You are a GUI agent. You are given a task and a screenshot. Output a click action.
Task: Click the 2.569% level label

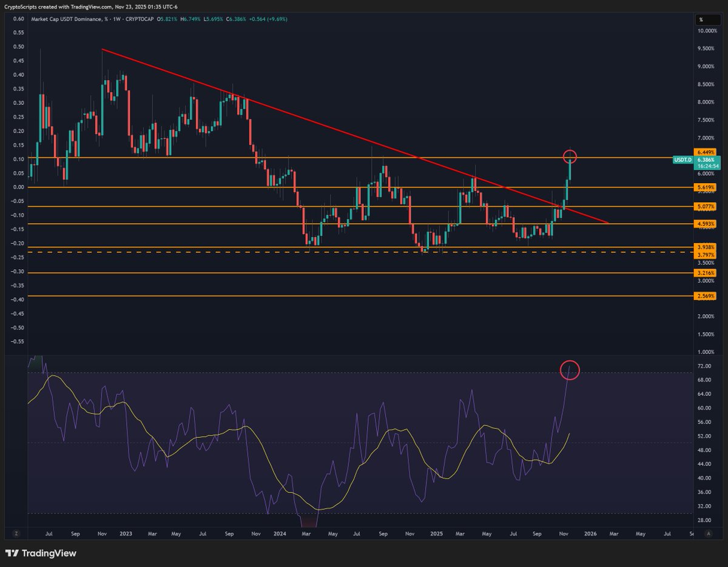tap(706, 296)
